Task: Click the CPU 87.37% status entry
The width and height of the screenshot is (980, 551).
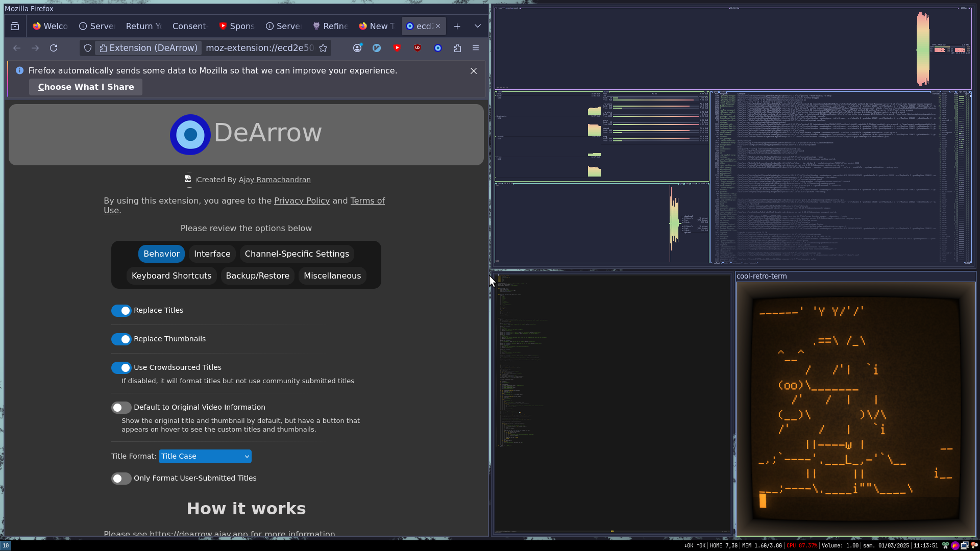Action: [802, 545]
